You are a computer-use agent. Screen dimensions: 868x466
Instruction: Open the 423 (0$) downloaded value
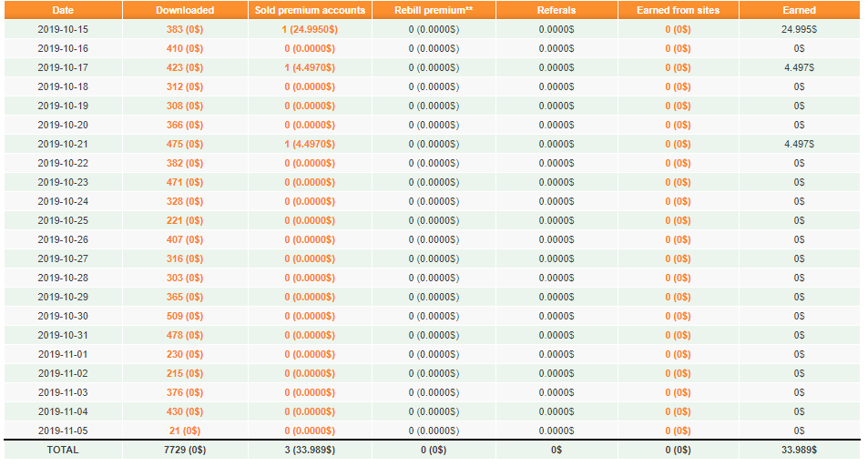click(185, 67)
